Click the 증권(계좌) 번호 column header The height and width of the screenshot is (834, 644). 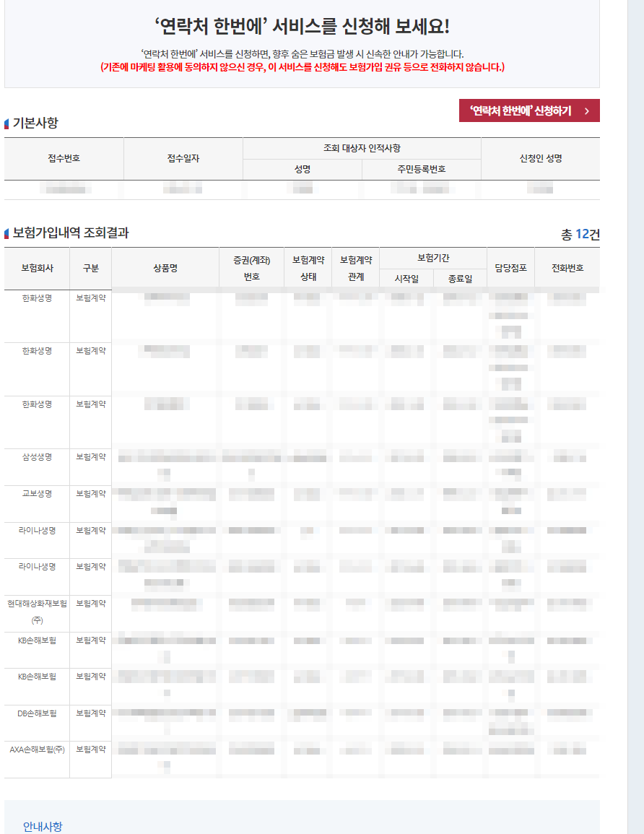point(251,268)
